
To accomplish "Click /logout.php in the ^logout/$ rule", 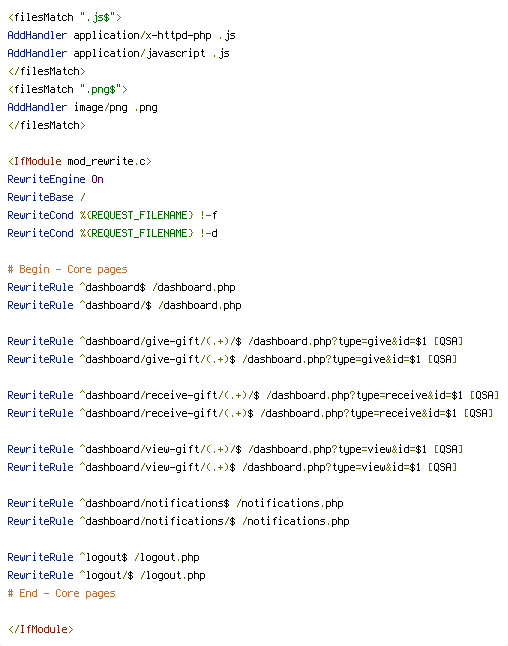I will click(x=173, y=576).
